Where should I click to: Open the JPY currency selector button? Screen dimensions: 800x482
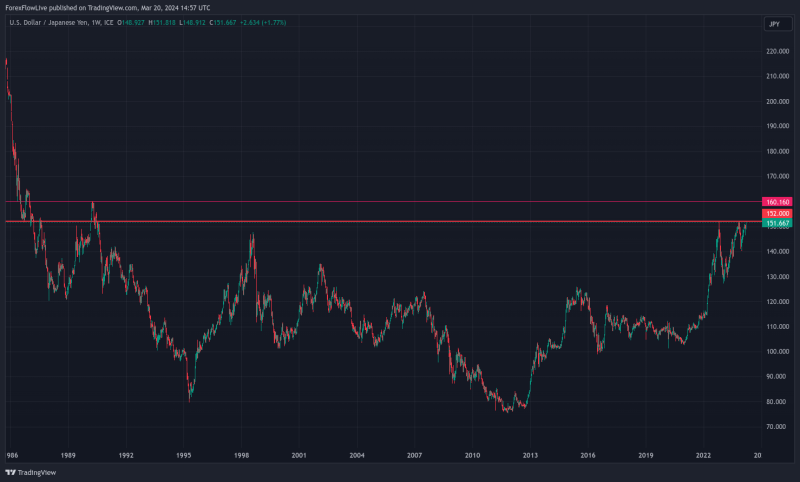click(778, 24)
